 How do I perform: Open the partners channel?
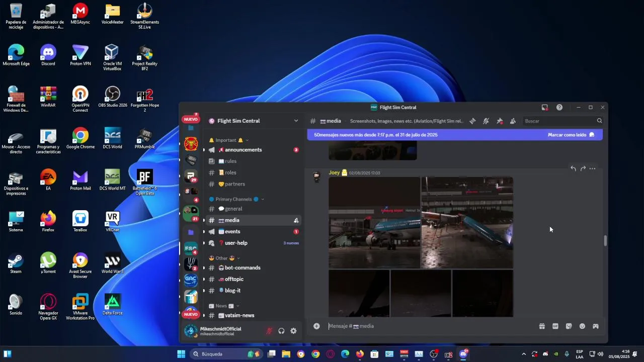pos(254,185)
